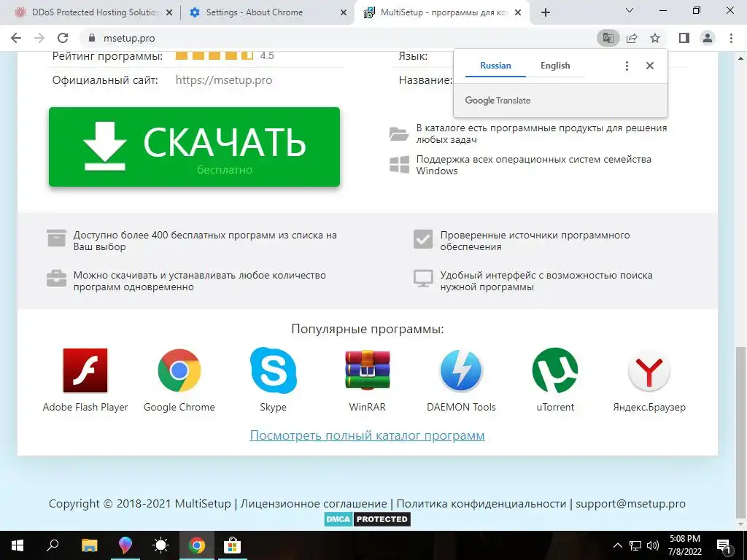747x560 pixels.
Task: Select the uTorrent program icon
Action: [555, 370]
